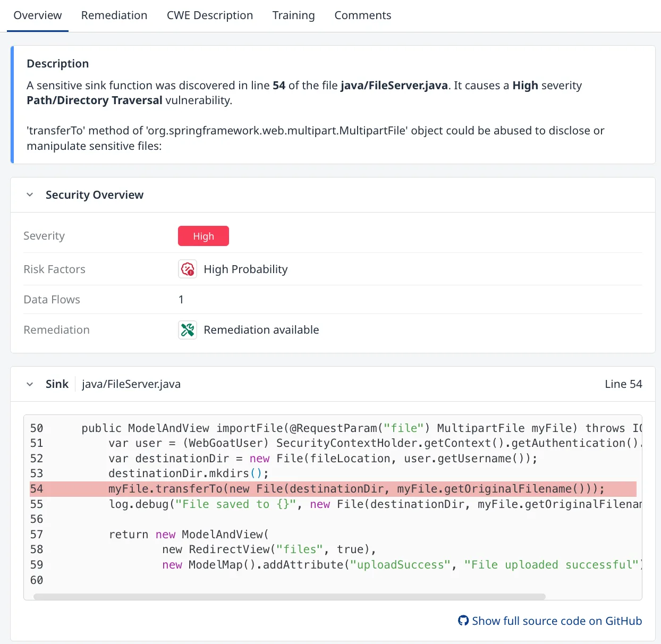Click the High Probability risk gauge icon
This screenshot has width=661, height=644.
tap(187, 269)
